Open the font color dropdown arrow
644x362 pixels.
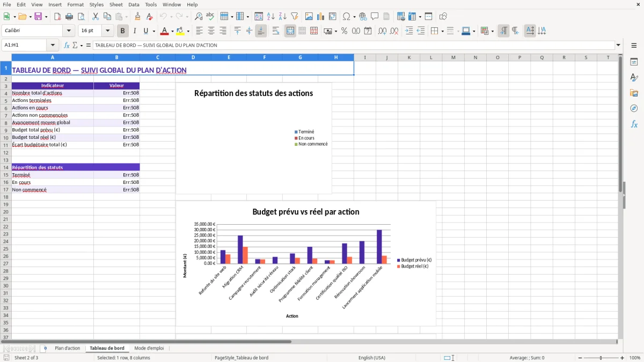pos(172,31)
